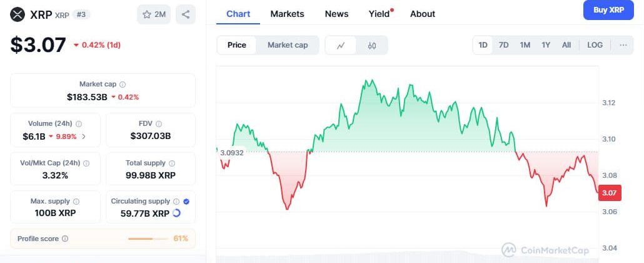Click the Circulating supply verified badge
This screenshot has height=263, width=644.
(186, 201)
